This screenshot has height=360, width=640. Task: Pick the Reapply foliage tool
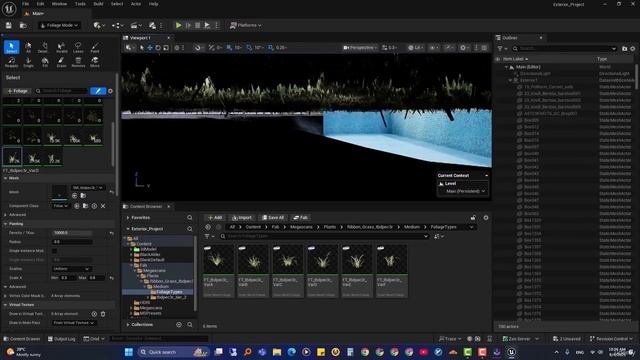(x=11, y=62)
